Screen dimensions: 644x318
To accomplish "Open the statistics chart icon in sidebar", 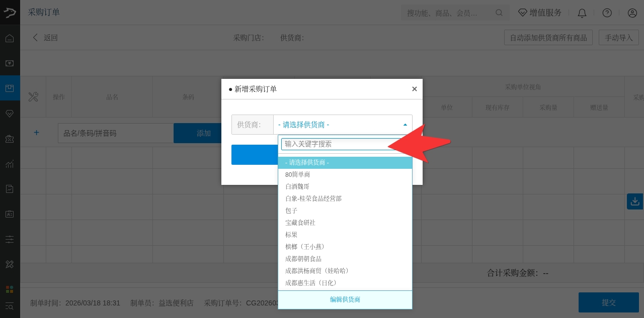I will (10, 164).
